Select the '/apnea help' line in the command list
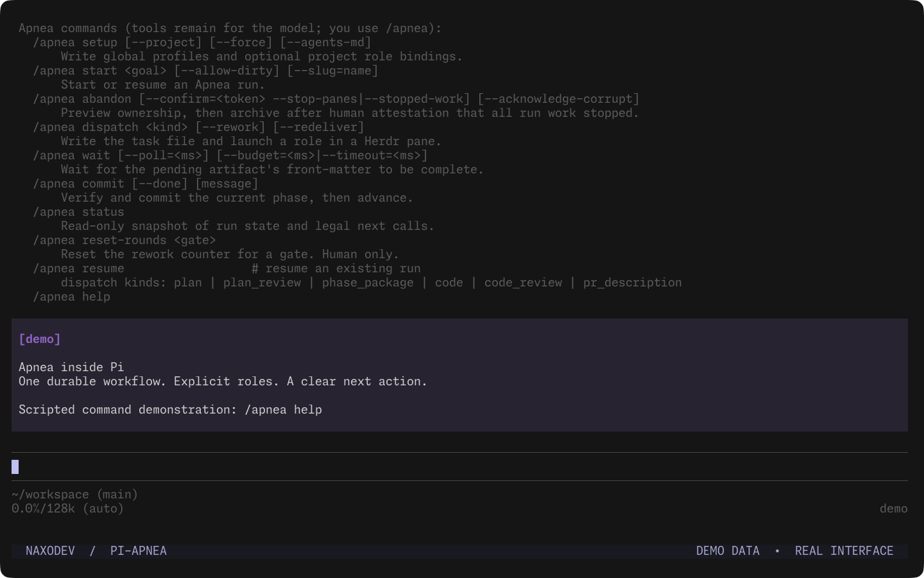Image resolution: width=924 pixels, height=578 pixels. 71,297
